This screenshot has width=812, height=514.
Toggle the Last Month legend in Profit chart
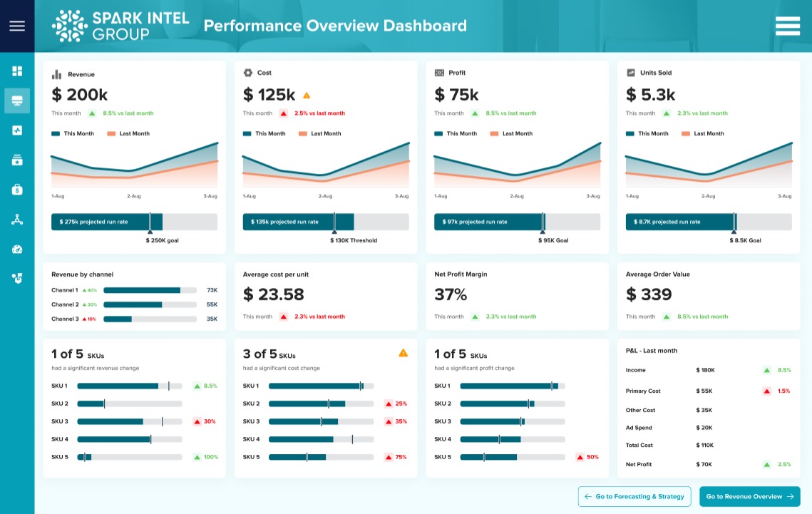[510, 133]
